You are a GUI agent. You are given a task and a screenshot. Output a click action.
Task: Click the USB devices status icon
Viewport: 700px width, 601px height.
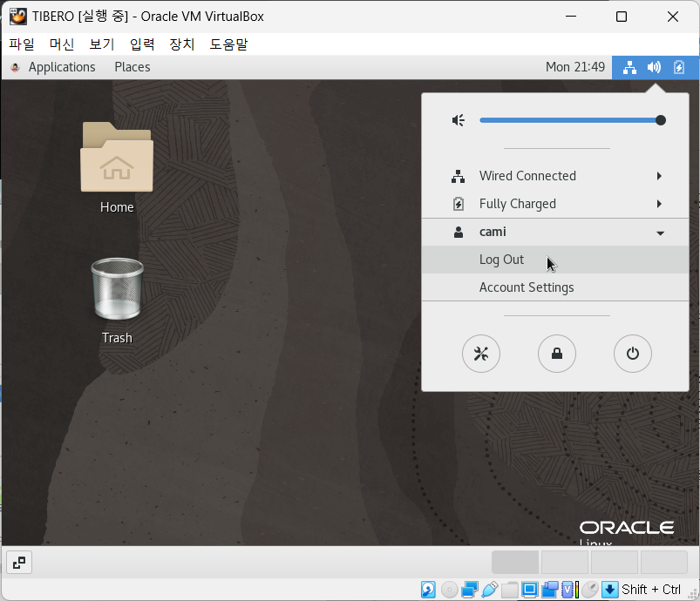(490, 590)
